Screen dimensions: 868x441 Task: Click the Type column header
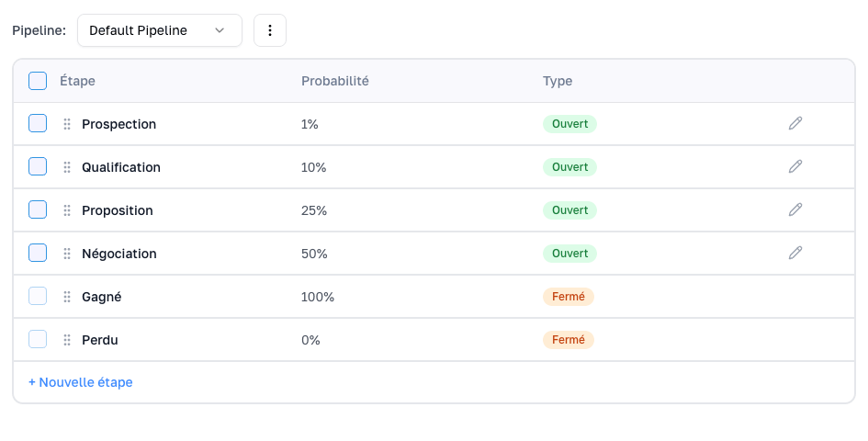pyautogui.click(x=557, y=81)
